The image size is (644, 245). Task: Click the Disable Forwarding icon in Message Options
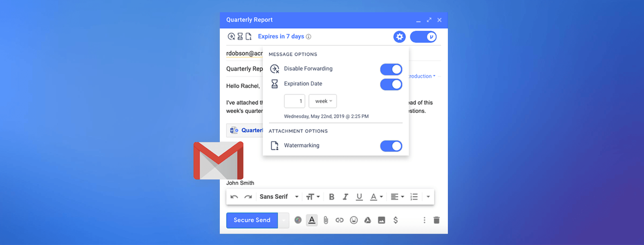pos(275,69)
